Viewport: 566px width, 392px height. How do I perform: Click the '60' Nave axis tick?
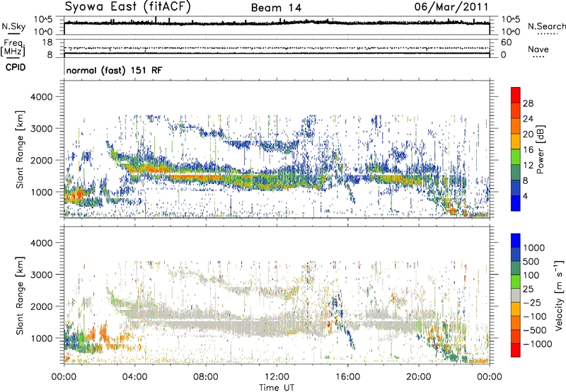[506, 42]
